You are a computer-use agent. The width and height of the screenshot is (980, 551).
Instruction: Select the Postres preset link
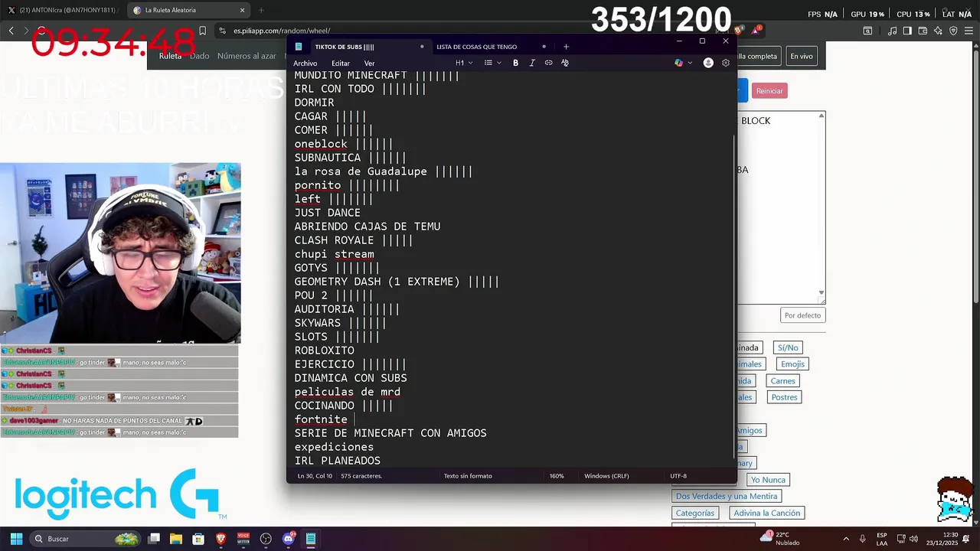pyautogui.click(x=784, y=397)
